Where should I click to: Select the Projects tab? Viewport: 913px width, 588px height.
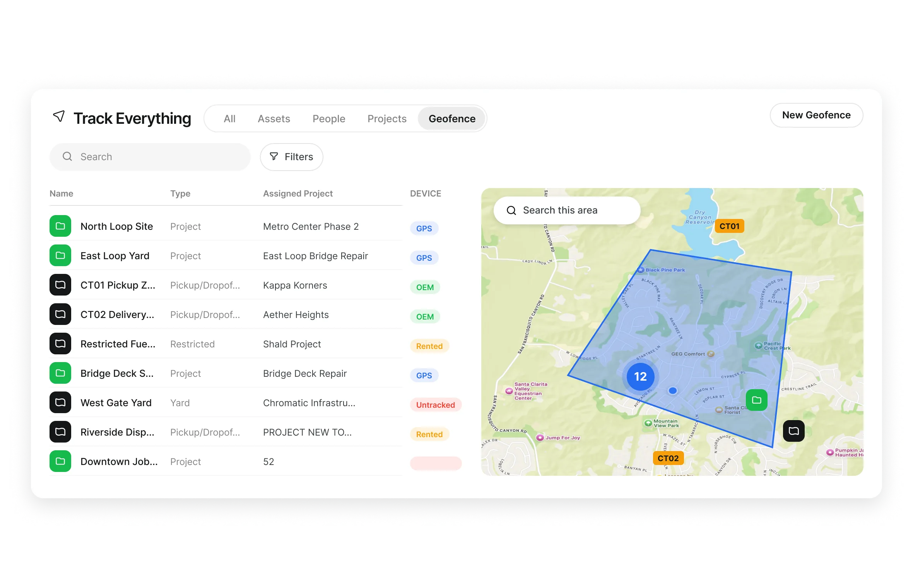coord(387,119)
